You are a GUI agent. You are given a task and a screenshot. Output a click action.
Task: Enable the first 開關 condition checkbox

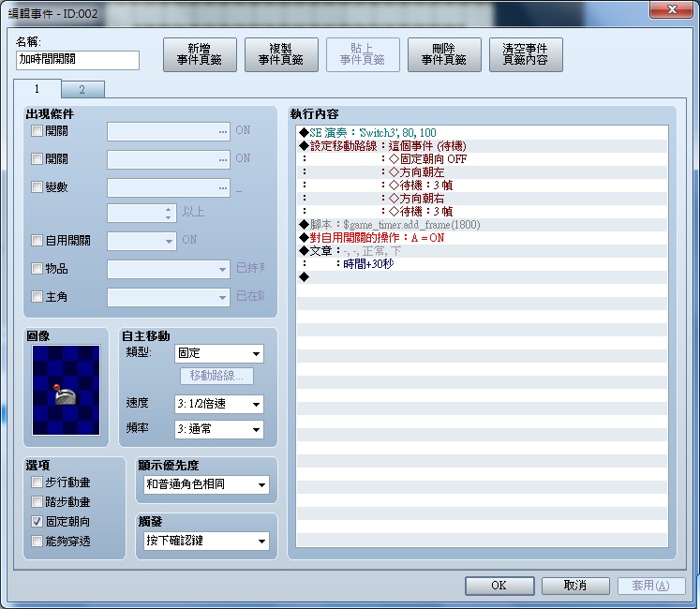37,131
